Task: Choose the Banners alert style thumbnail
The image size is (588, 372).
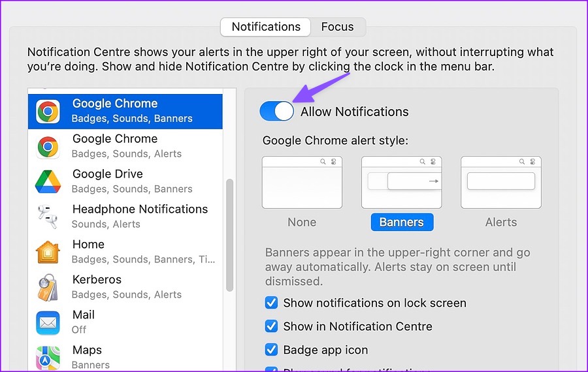Action: pos(401,183)
